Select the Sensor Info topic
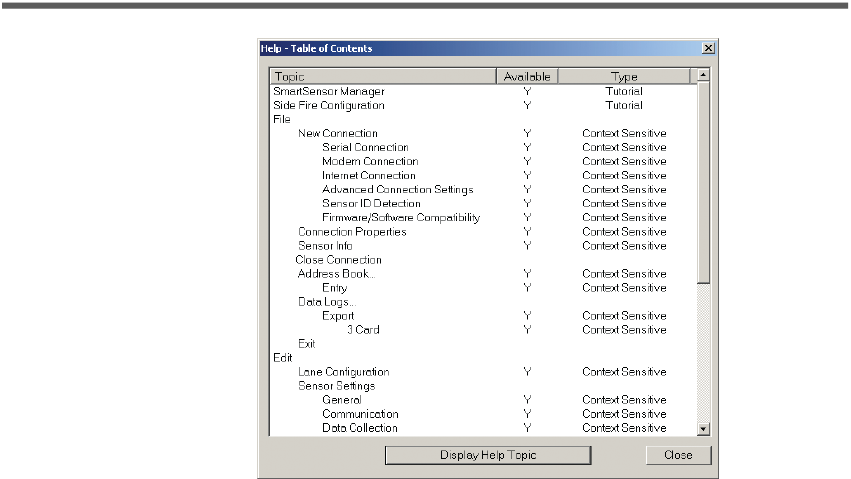Image resolution: width=851 pixels, height=479 pixels. pos(325,246)
